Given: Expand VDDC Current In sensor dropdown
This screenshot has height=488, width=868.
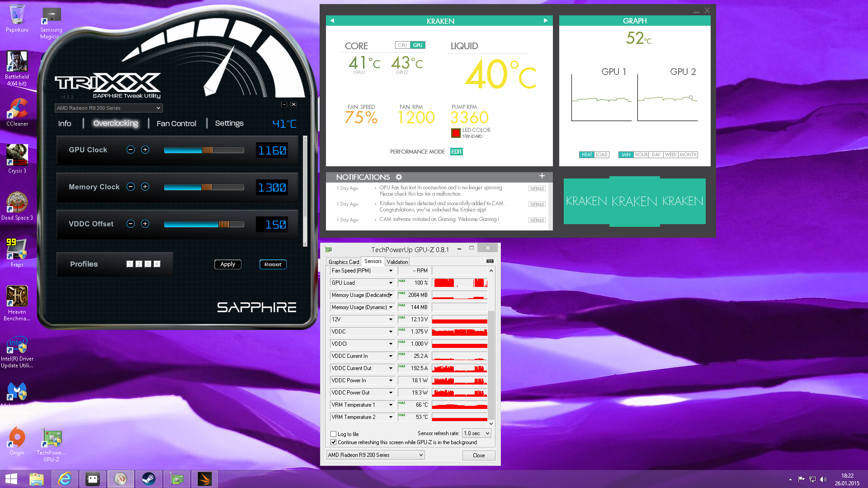Looking at the screenshot, I should (391, 356).
